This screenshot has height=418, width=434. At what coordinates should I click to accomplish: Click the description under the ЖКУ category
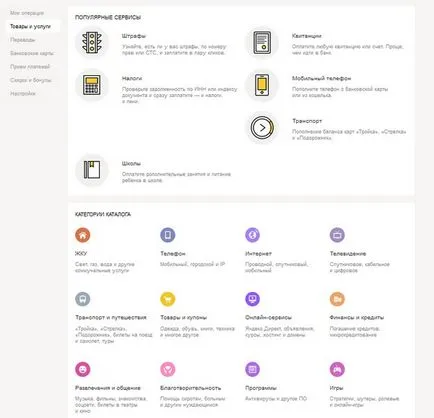pyautogui.click(x=105, y=267)
